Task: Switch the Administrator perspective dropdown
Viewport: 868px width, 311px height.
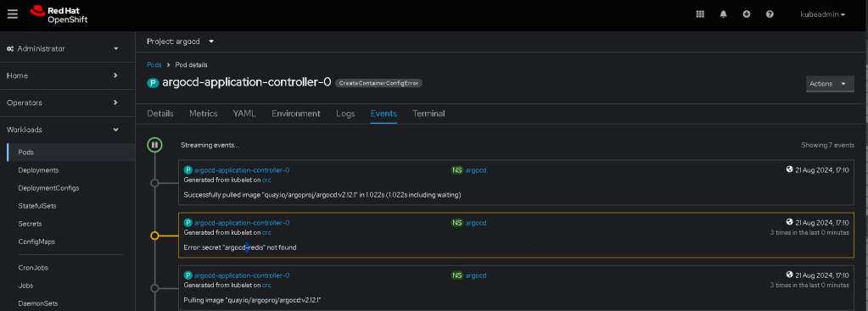Action: pos(63,48)
